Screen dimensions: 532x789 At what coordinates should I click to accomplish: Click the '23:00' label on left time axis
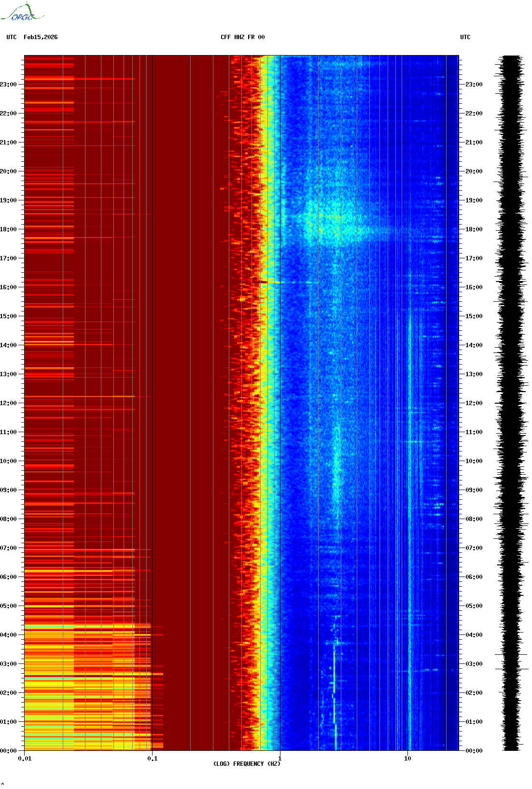8,85
